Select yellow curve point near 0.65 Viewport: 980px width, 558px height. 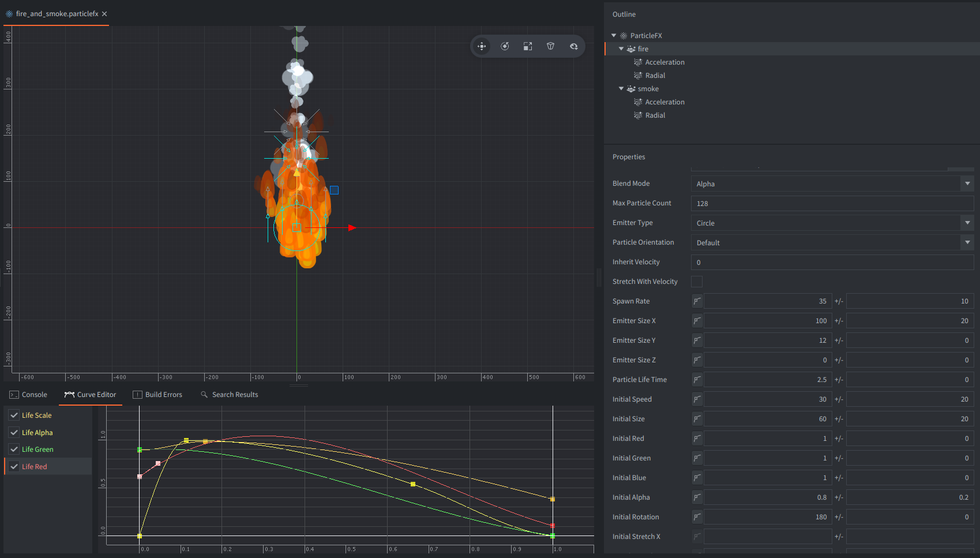click(x=413, y=484)
